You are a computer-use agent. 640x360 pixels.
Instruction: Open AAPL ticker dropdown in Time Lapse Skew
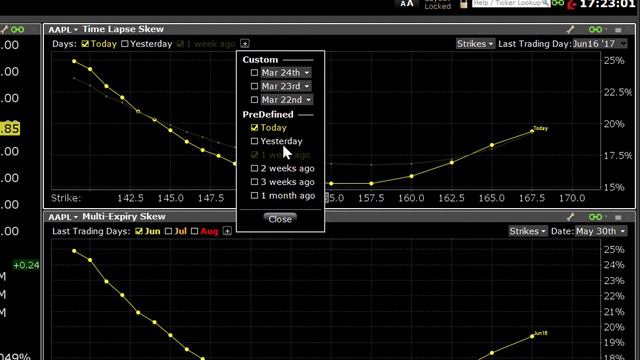coord(63,29)
